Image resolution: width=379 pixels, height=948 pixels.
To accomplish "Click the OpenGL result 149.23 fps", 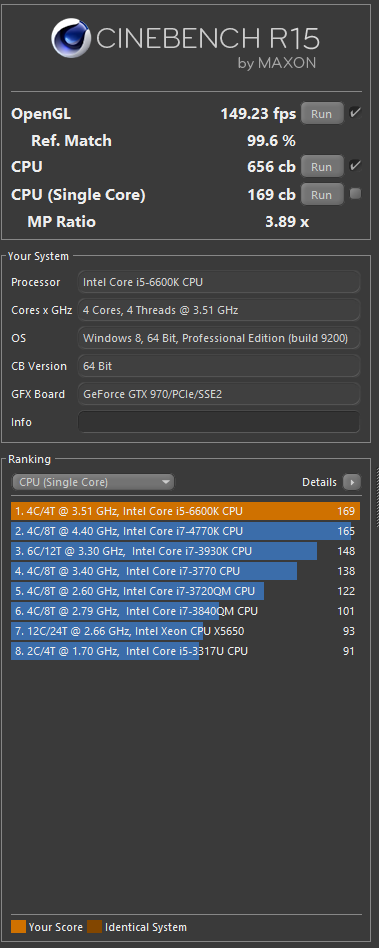I will coord(258,114).
